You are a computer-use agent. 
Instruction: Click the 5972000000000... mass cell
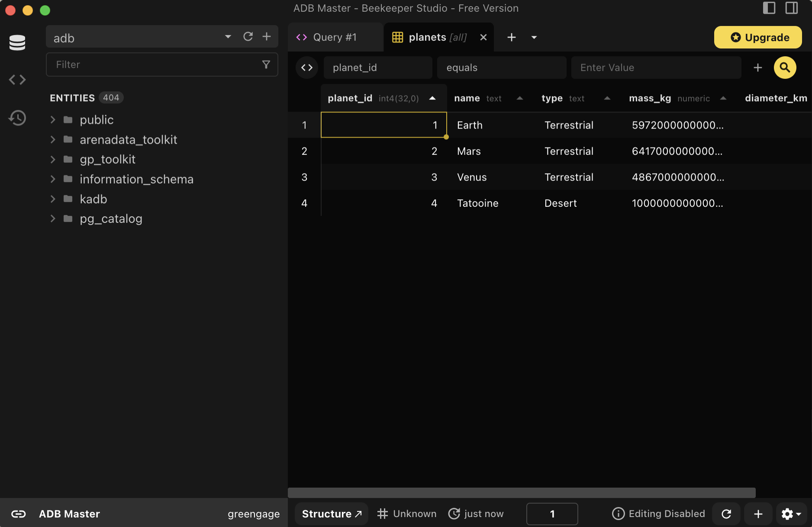click(x=680, y=125)
